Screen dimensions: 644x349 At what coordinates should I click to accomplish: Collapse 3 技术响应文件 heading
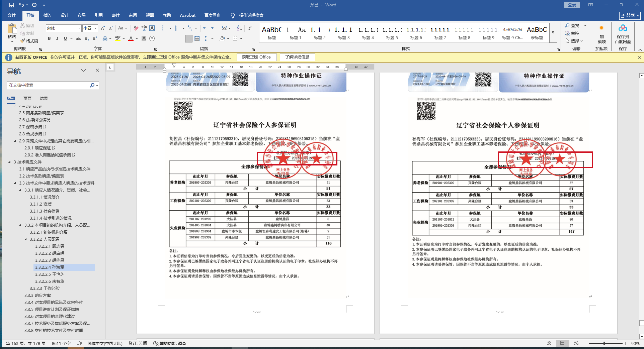click(x=10, y=162)
